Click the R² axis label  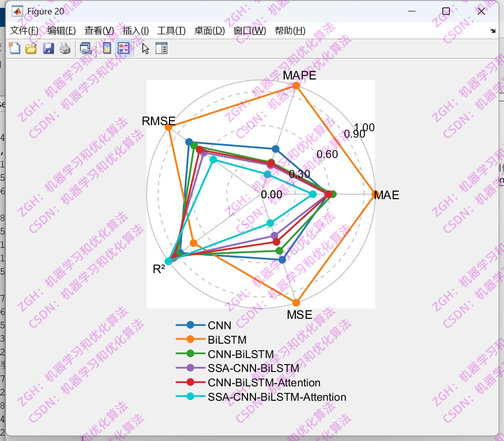pyautogui.click(x=159, y=269)
